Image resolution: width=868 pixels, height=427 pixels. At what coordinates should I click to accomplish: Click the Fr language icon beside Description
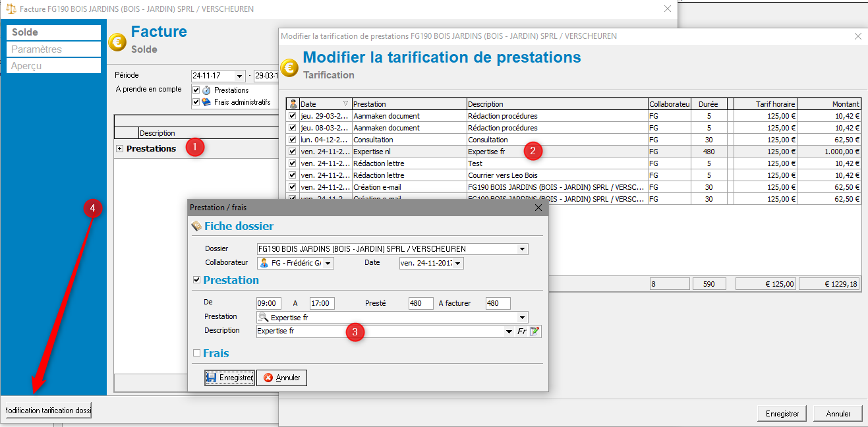click(521, 331)
